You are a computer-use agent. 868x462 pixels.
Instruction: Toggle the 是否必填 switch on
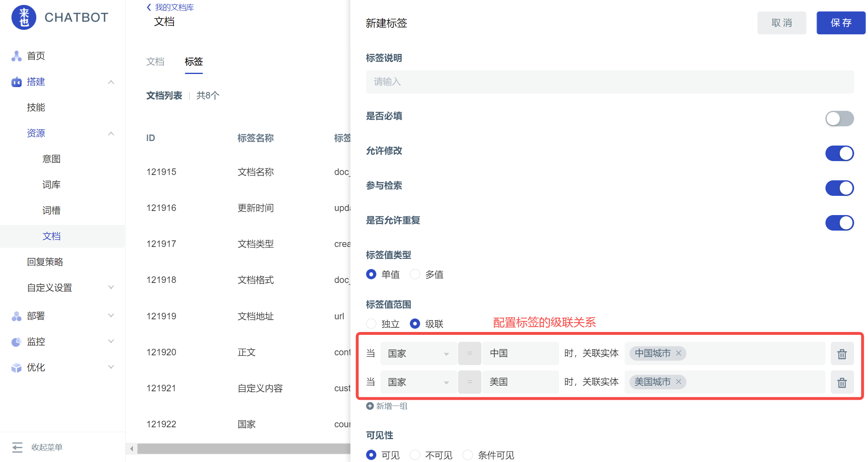pyautogui.click(x=839, y=119)
